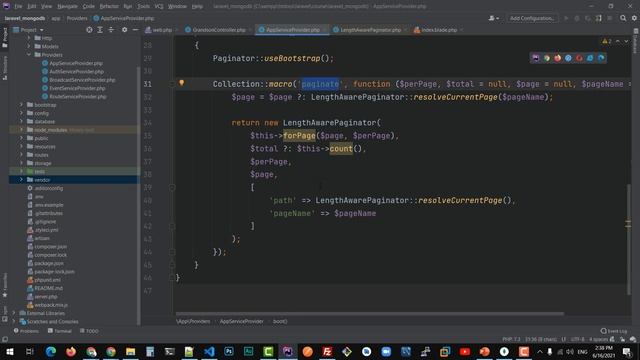Open the user account dropdown
This screenshot has width=640, height=360.
[493, 18]
